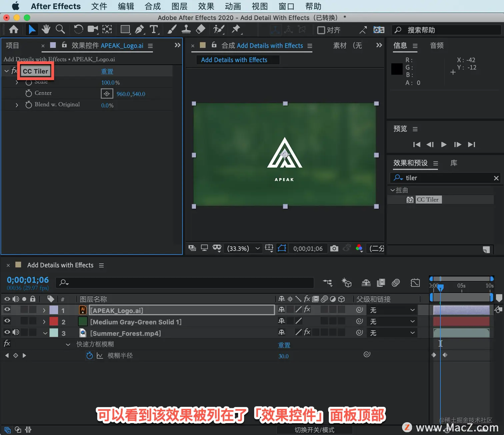Play the preview
The height and width of the screenshot is (435, 504).
(x=444, y=144)
